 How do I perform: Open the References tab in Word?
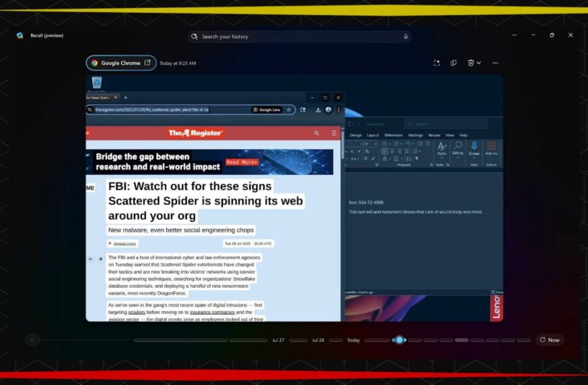pos(393,135)
